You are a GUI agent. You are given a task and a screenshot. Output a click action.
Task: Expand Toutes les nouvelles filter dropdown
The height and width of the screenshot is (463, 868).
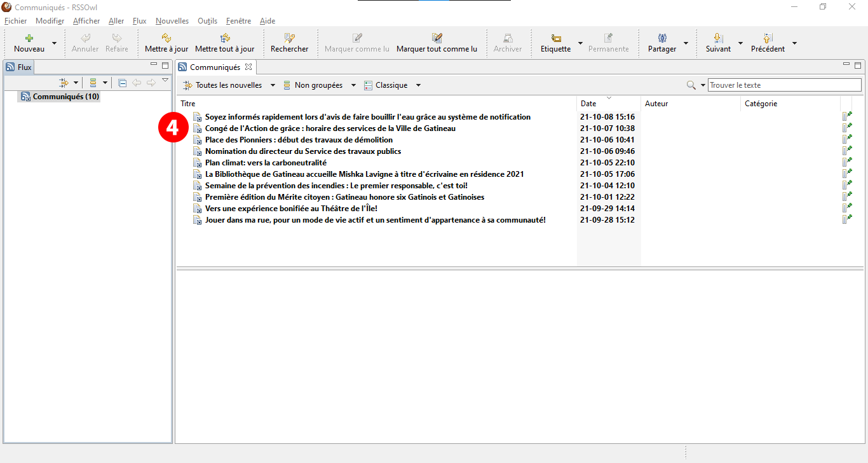pyautogui.click(x=273, y=85)
